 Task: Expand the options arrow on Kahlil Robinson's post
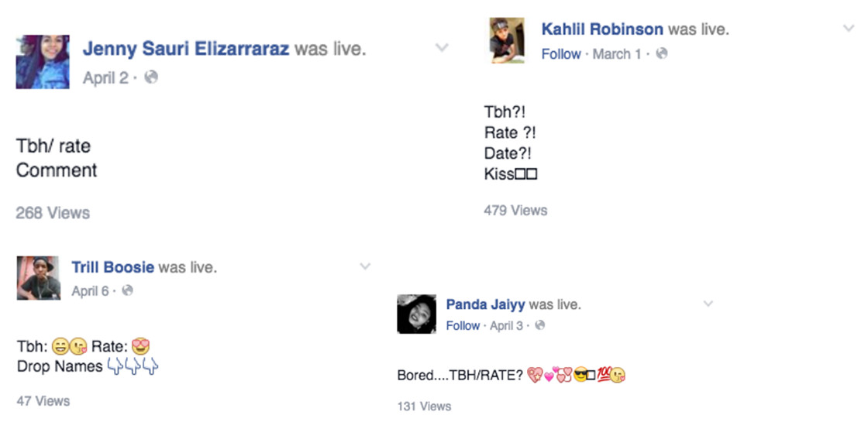point(848,29)
